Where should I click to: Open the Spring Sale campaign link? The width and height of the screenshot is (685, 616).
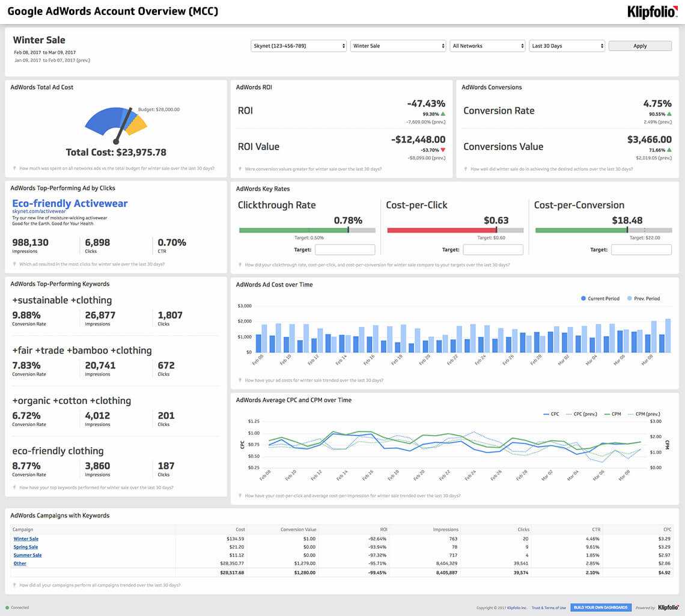point(26,547)
